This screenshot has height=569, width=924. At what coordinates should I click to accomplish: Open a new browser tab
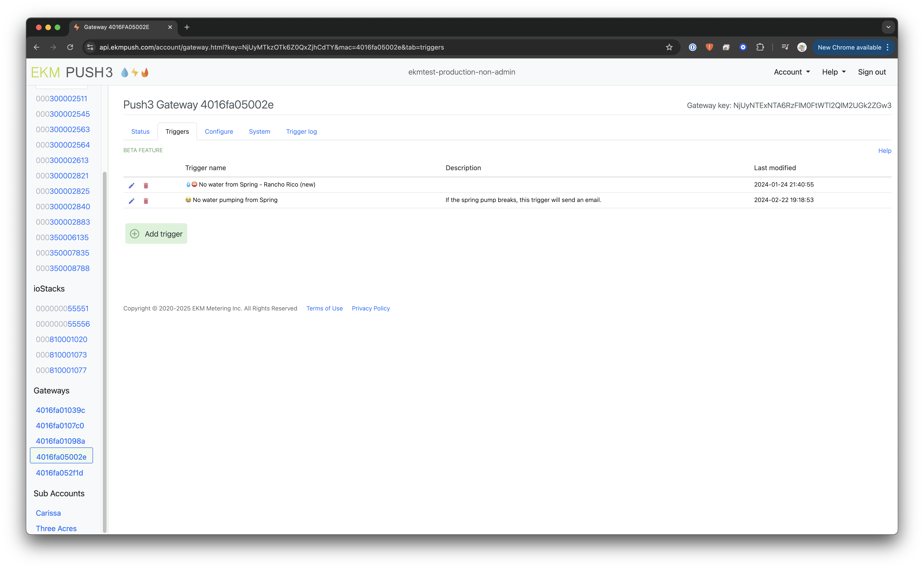click(187, 27)
